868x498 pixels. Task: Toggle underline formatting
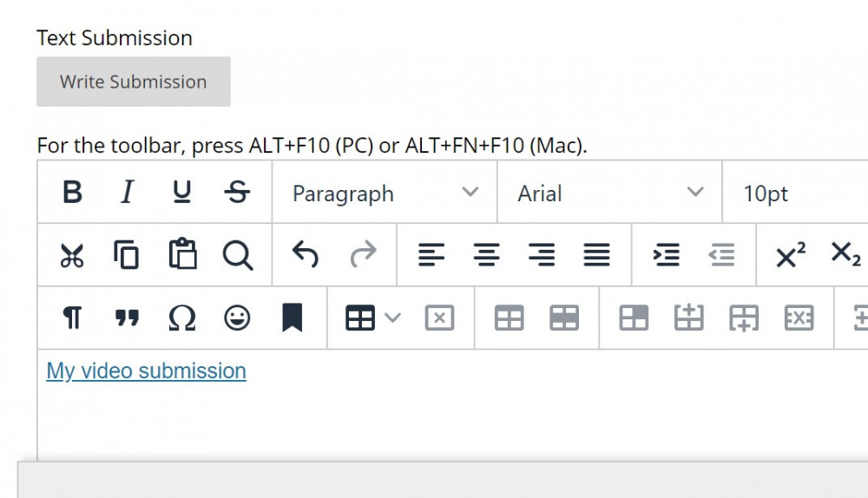pos(181,193)
